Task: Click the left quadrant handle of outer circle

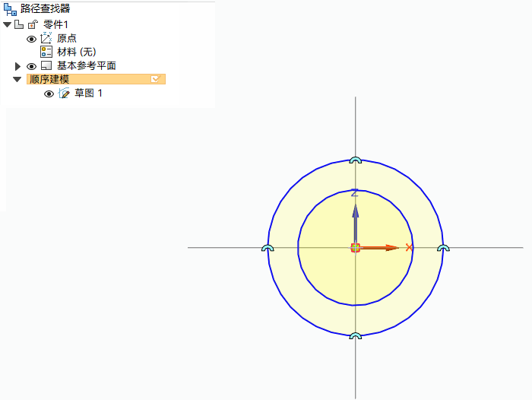Action: [x=268, y=248]
